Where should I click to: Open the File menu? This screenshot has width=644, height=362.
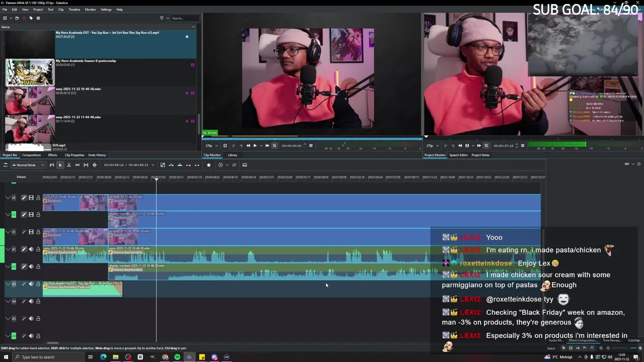click(x=5, y=10)
